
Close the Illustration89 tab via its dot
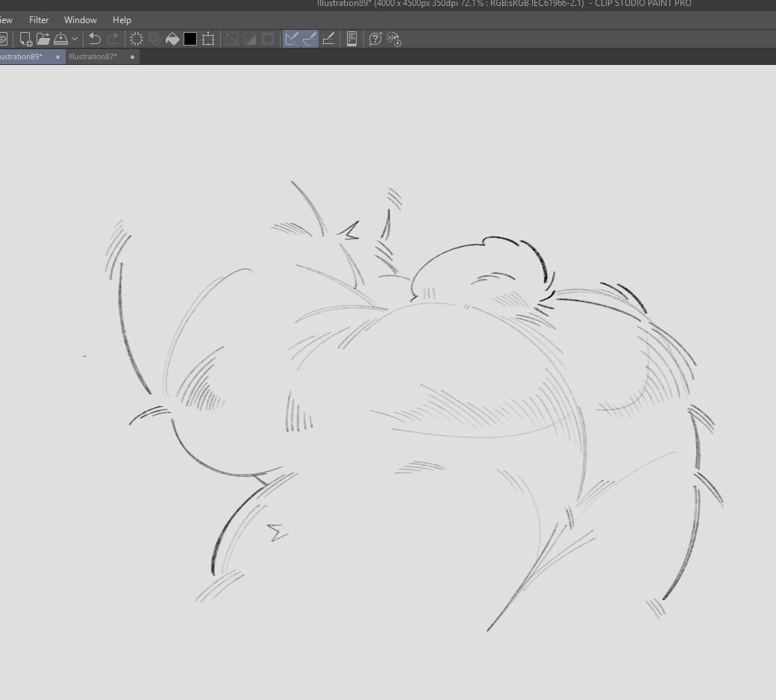pos(58,57)
